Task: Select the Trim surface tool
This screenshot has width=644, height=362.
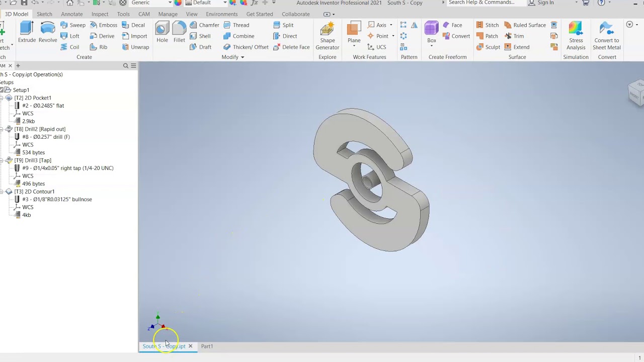Action: coord(514,36)
